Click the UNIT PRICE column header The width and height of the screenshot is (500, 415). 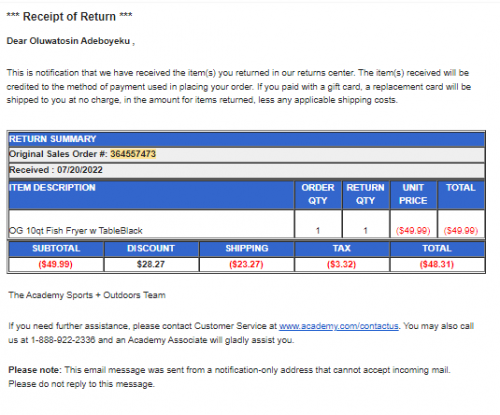pyautogui.click(x=413, y=195)
